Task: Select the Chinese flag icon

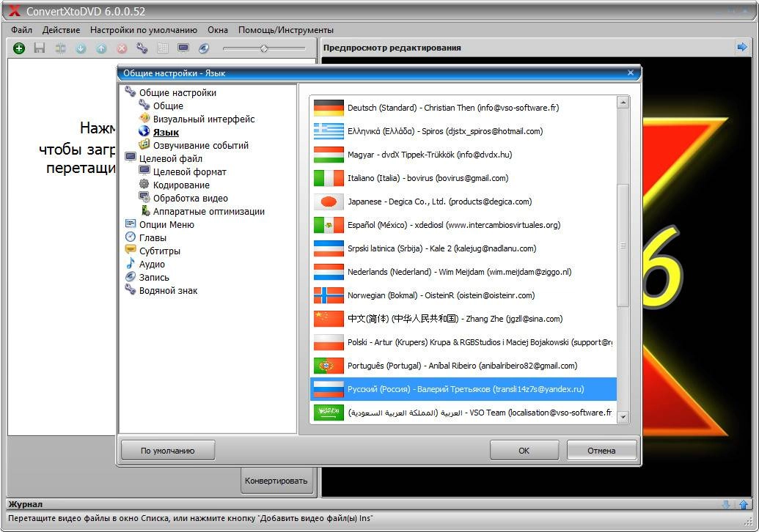Action: [x=329, y=319]
